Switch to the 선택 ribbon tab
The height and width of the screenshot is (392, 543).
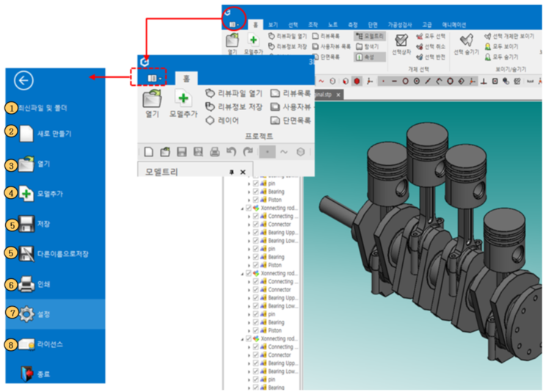coord(293,24)
